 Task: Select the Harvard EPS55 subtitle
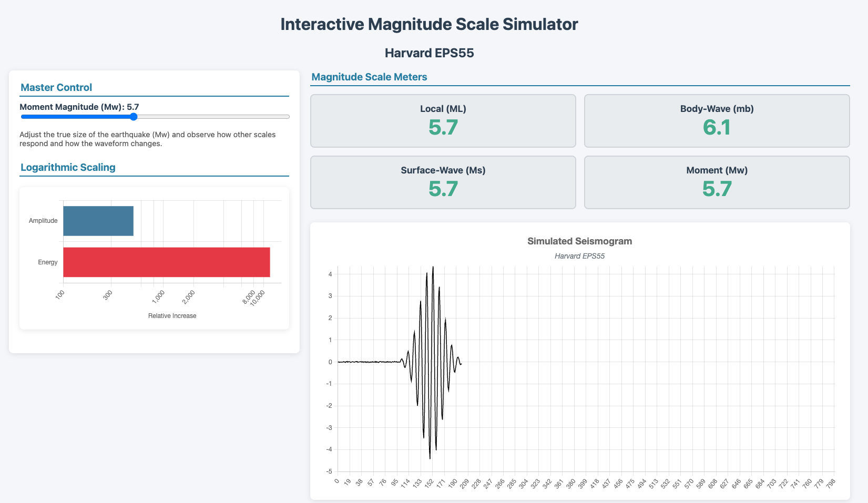430,53
